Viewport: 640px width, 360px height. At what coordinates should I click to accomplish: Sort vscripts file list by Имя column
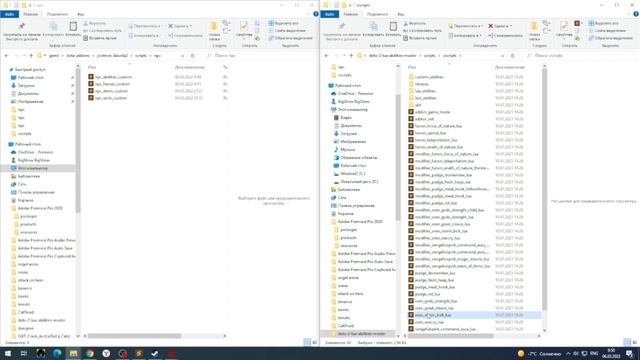[412, 67]
